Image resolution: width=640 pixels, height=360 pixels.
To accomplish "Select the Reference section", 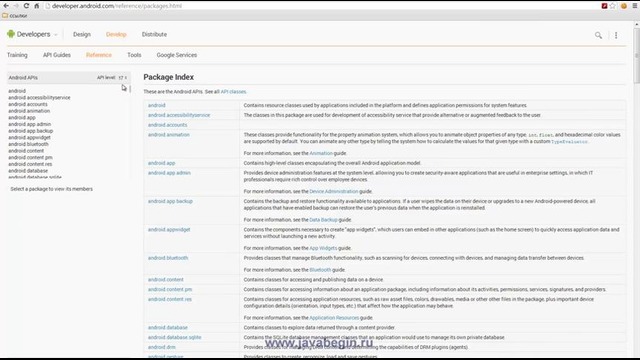I will click(x=99, y=55).
